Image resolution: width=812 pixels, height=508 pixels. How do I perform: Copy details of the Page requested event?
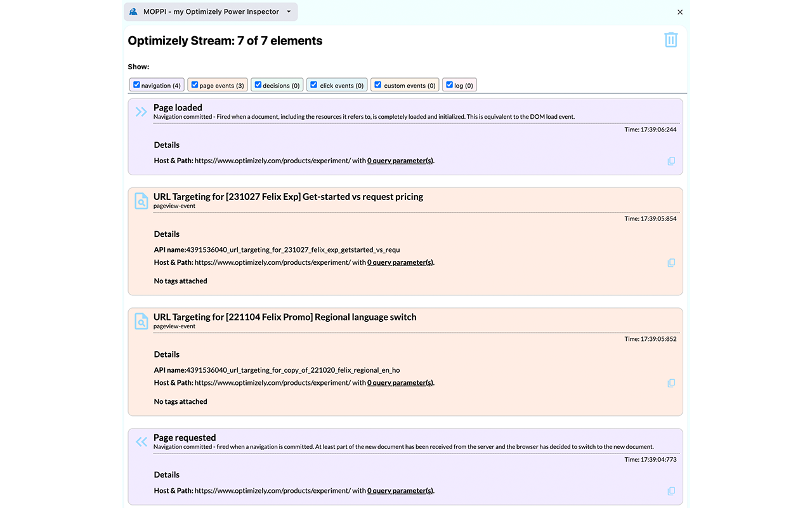[671, 491]
